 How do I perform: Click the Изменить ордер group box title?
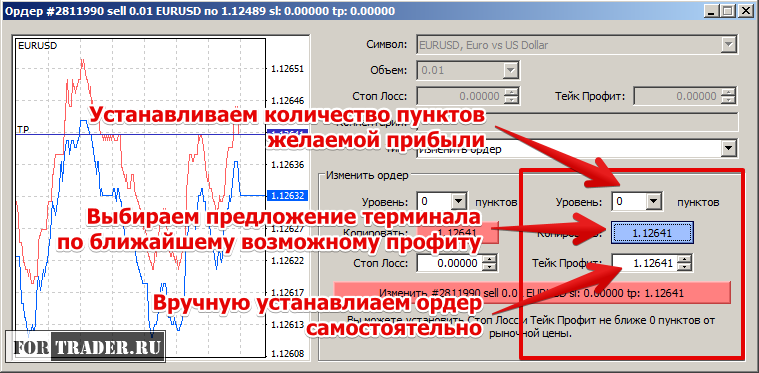point(367,175)
